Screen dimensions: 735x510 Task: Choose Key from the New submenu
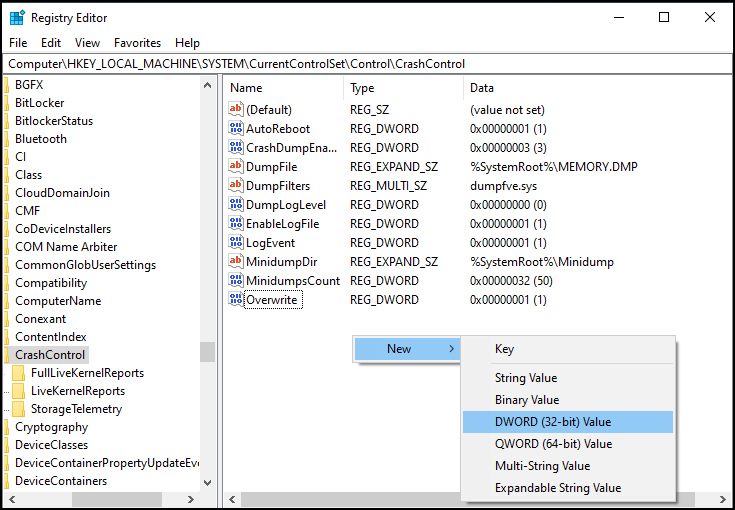click(568, 349)
